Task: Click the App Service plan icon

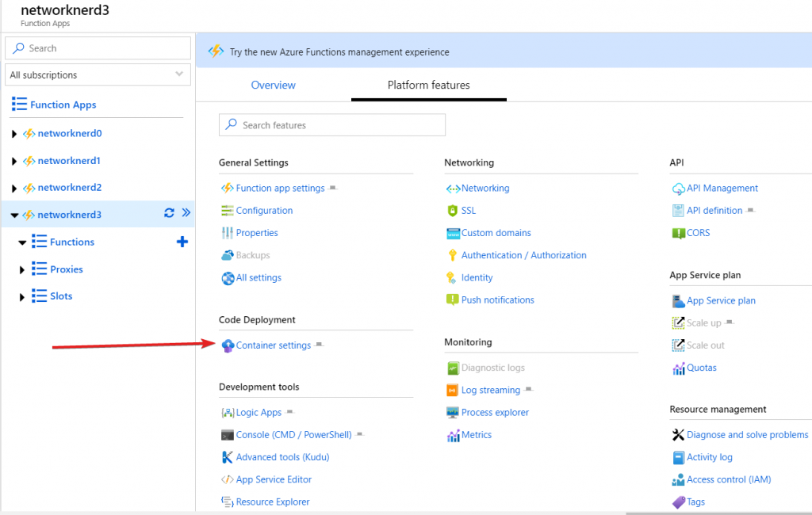Action: click(678, 301)
